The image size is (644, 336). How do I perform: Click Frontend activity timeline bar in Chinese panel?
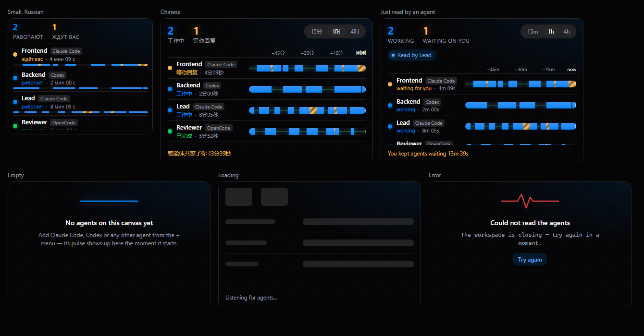tap(307, 68)
